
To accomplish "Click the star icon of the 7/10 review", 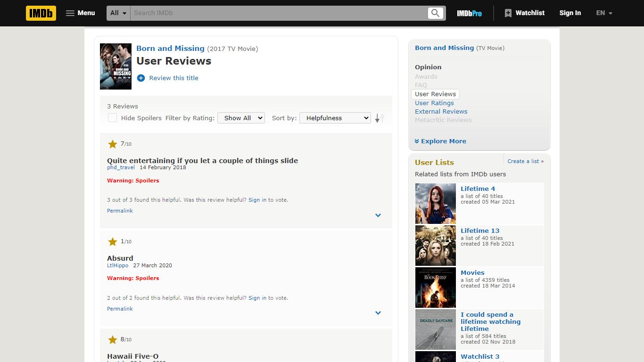I will click(x=113, y=144).
